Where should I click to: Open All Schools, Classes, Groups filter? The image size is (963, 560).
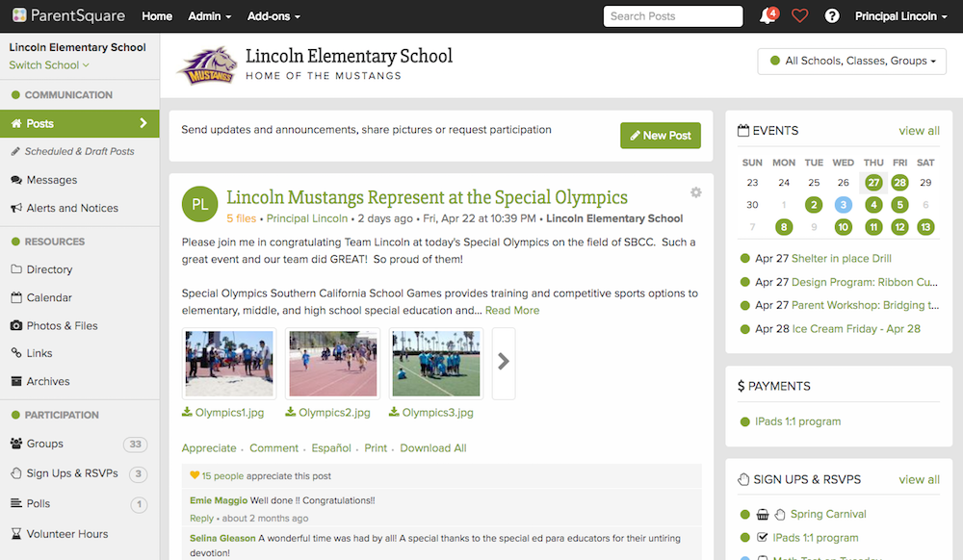(x=852, y=62)
